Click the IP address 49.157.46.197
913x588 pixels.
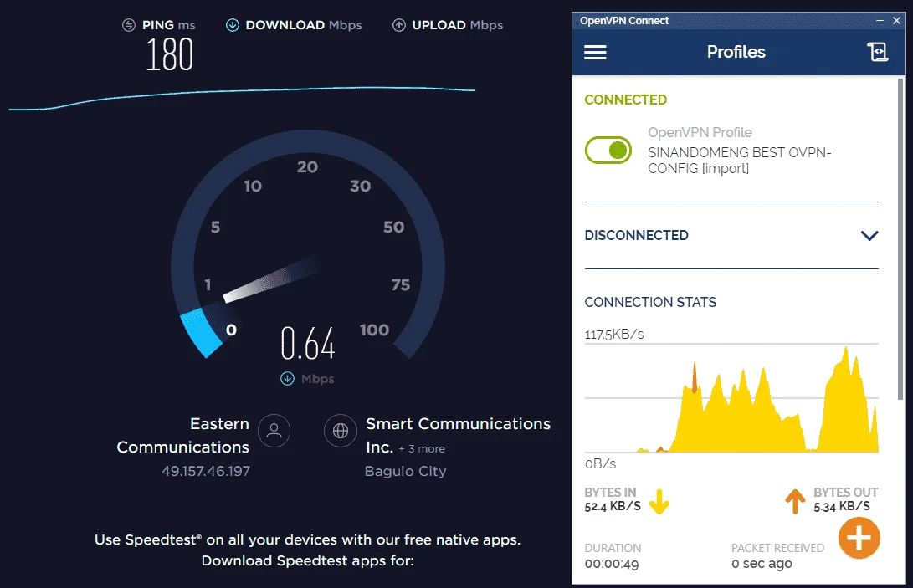[206, 471]
